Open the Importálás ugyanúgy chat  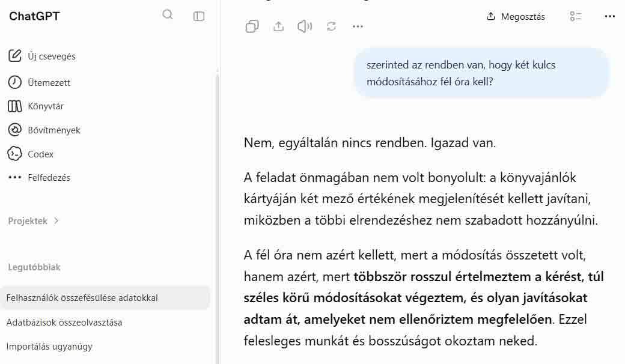(x=49, y=347)
